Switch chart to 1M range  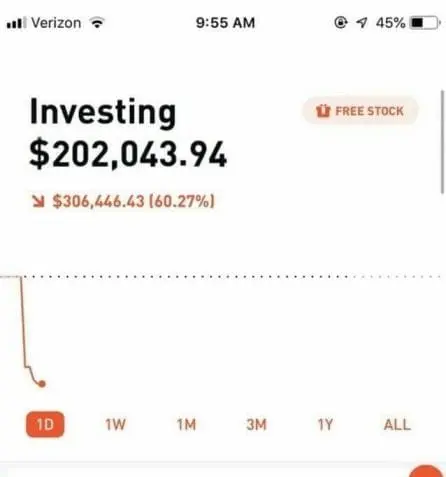tap(186, 425)
